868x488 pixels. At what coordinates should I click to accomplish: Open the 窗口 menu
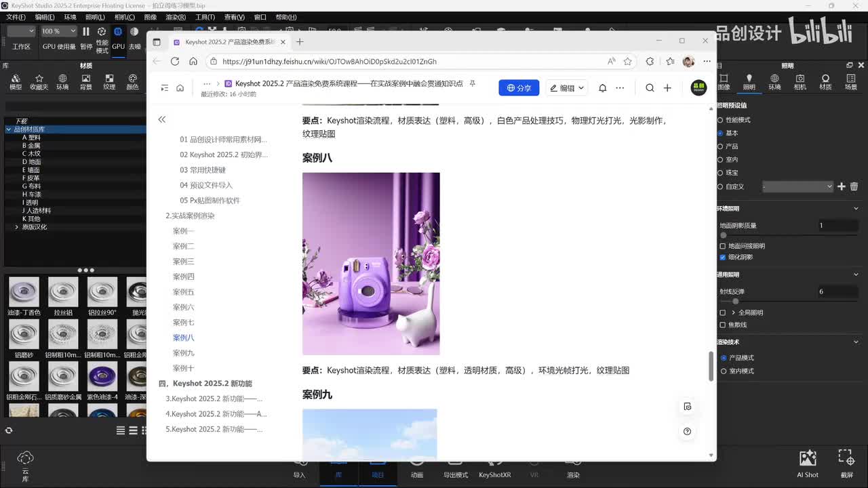(x=260, y=17)
